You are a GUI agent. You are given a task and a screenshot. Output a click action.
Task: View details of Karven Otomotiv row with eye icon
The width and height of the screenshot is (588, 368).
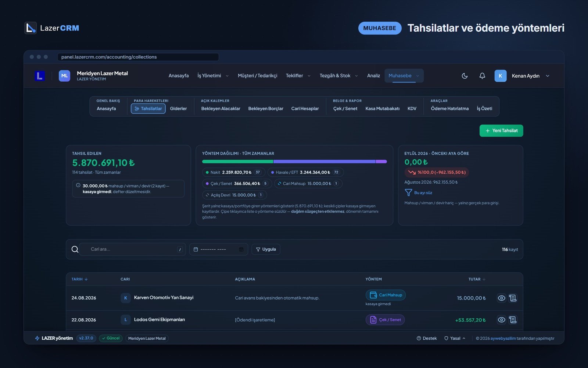501,298
